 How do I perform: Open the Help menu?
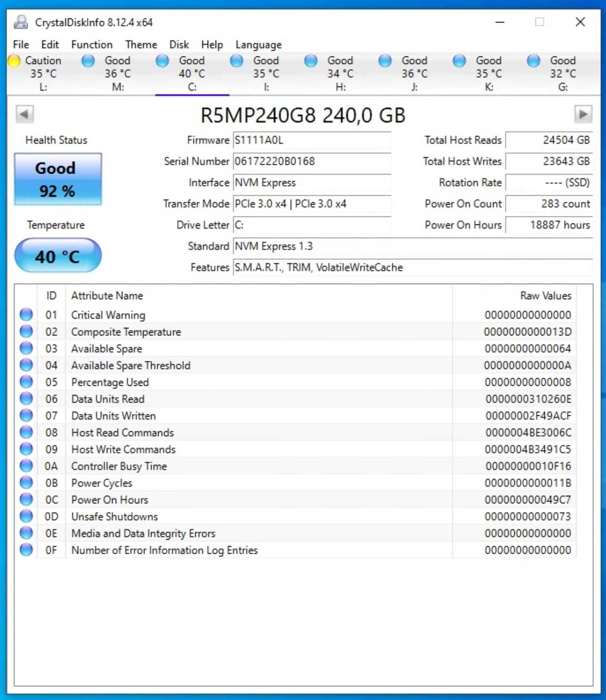click(212, 45)
